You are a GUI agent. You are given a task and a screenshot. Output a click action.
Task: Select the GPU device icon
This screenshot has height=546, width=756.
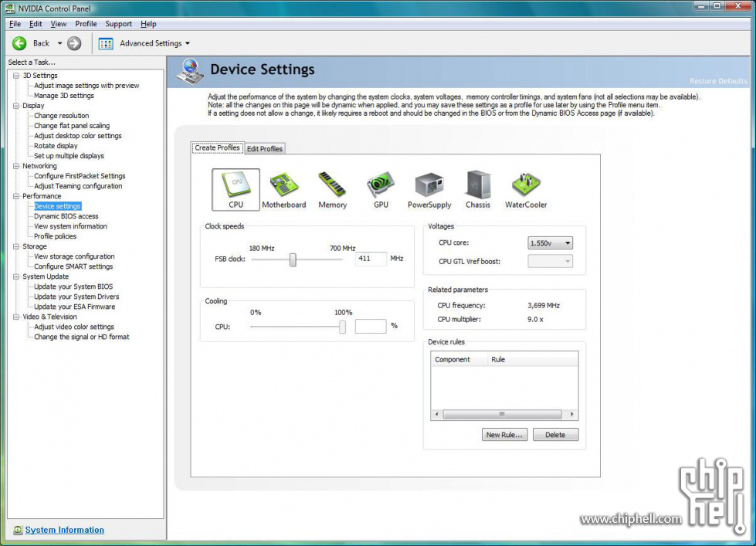click(381, 189)
